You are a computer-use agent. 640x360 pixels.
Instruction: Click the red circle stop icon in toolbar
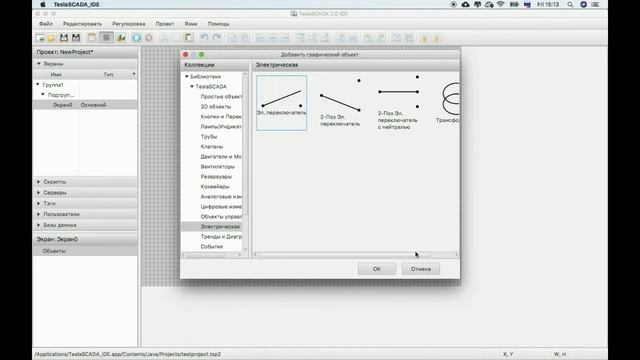149,38
